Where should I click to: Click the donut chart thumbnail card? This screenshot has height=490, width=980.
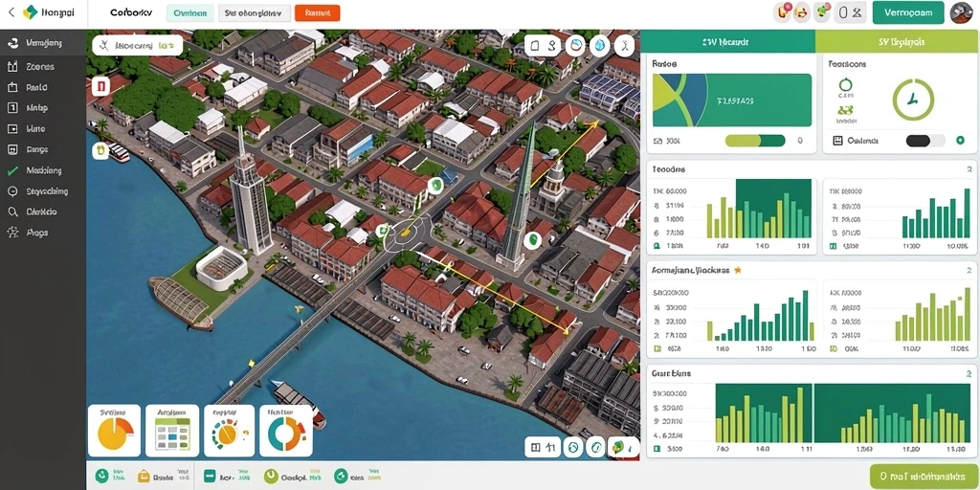tap(285, 430)
